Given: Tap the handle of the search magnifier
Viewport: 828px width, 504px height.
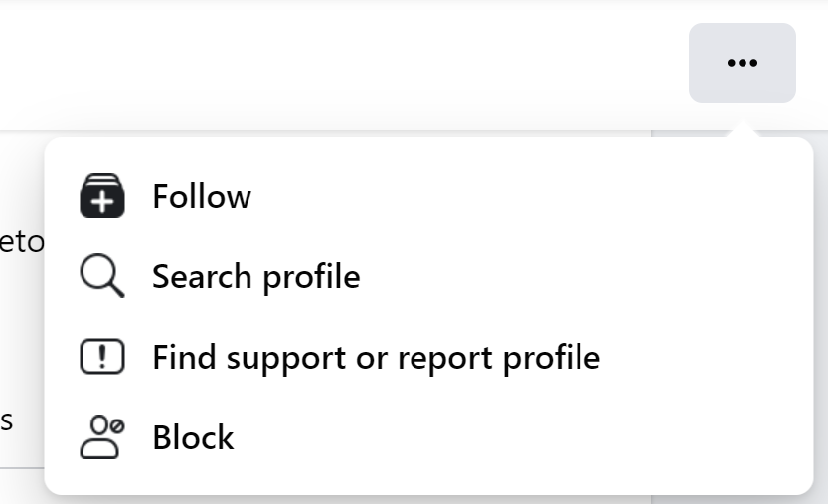Looking at the screenshot, I should pos(117,290).
